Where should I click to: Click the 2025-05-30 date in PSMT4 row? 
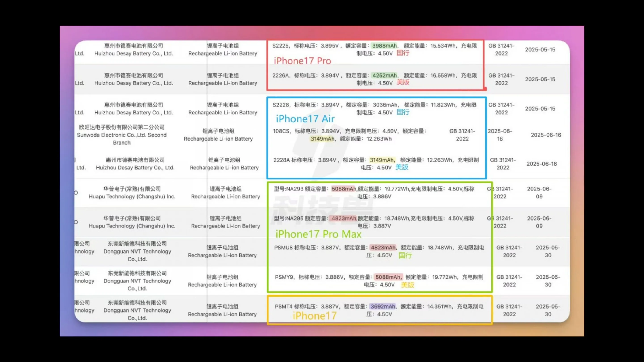point(548,310)
